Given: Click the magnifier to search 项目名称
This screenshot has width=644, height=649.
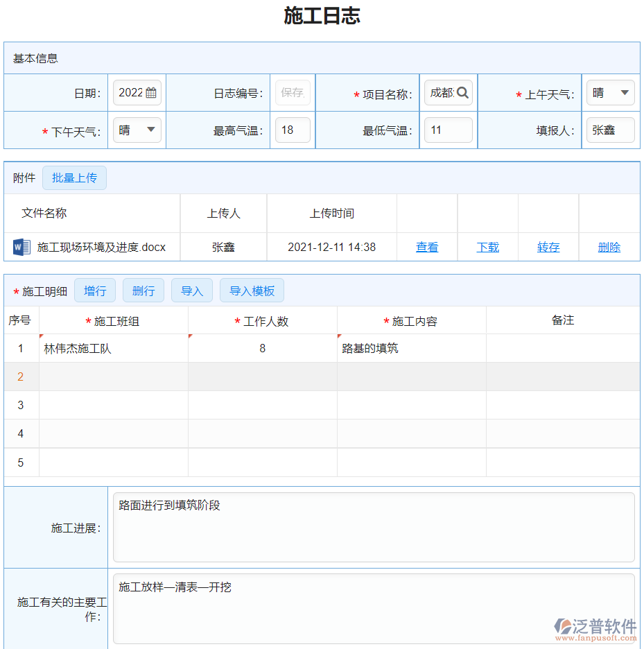Looking at the screenshot, I should [x=462, y=92].
